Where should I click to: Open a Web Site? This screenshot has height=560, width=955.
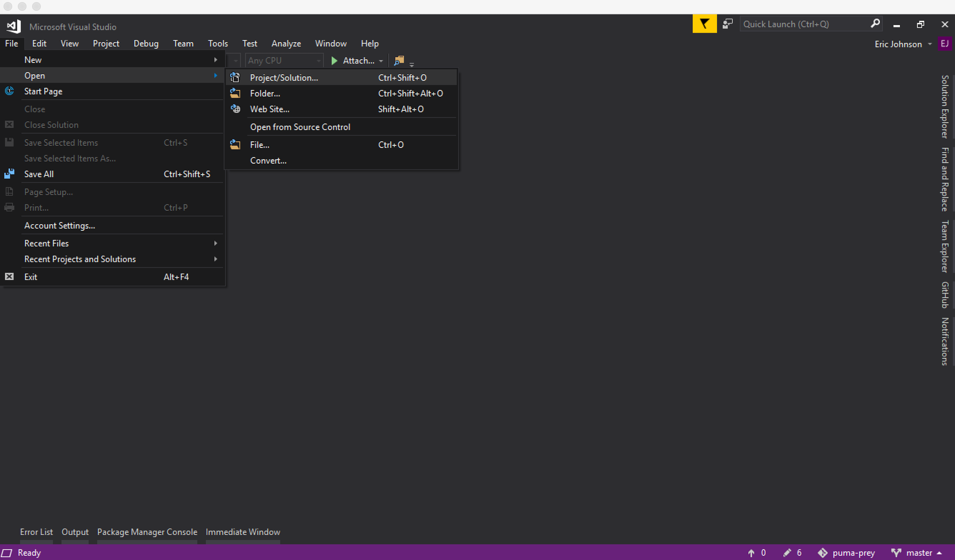coord(270,109)
